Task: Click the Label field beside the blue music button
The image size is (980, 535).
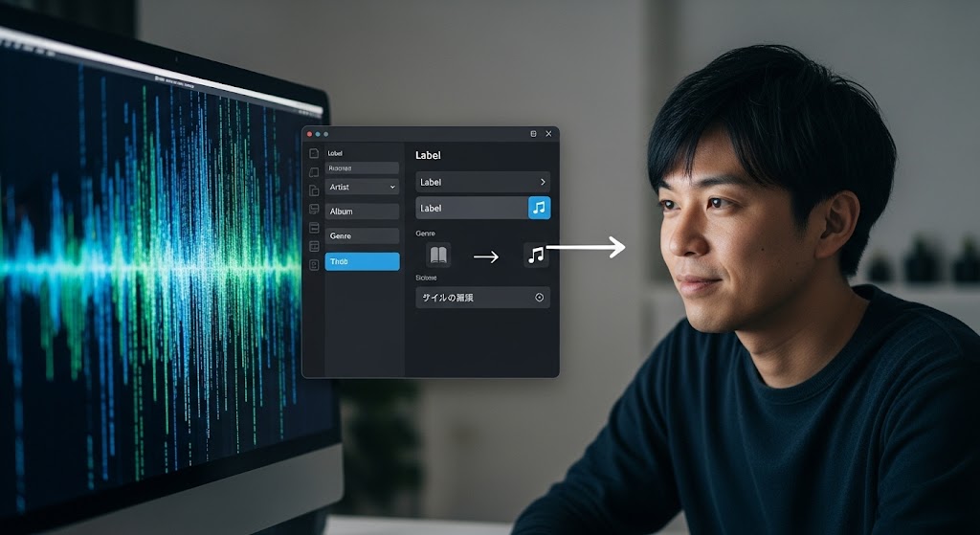Action: pyautogui.click(x=472, y=208)
